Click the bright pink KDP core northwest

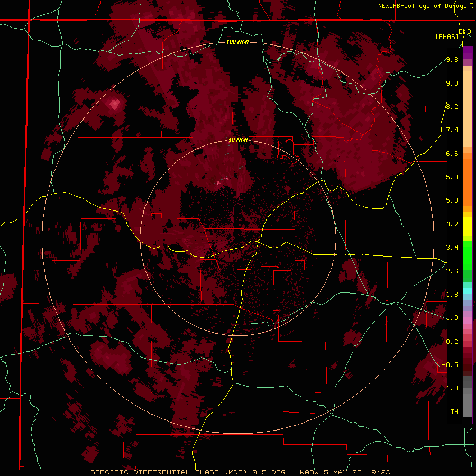(115, 104)
